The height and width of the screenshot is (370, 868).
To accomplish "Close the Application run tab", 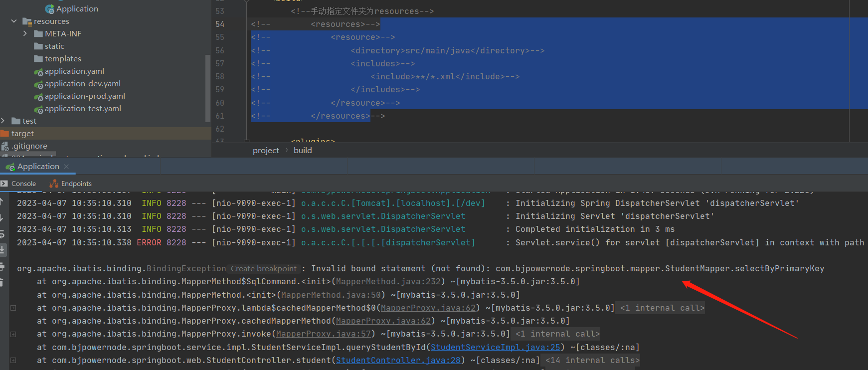I will coord(66,167).
